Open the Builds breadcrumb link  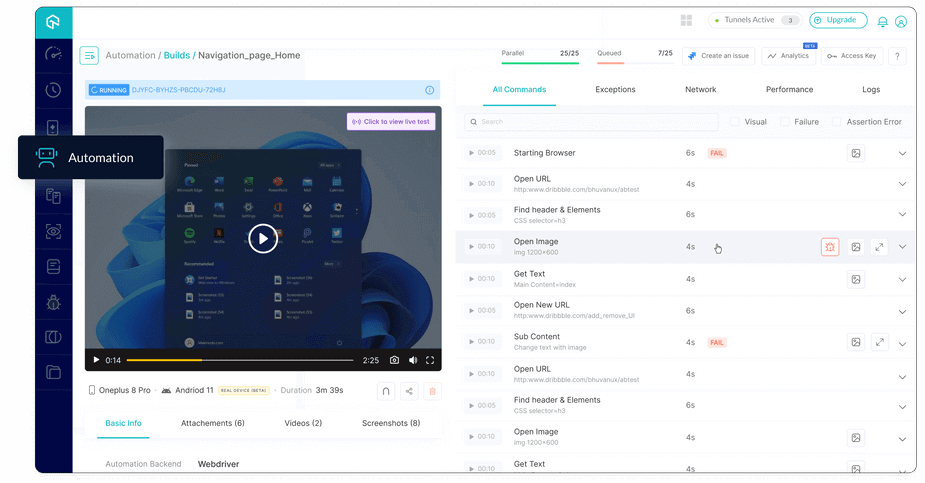pyautogui.click(x=176, y=55)
